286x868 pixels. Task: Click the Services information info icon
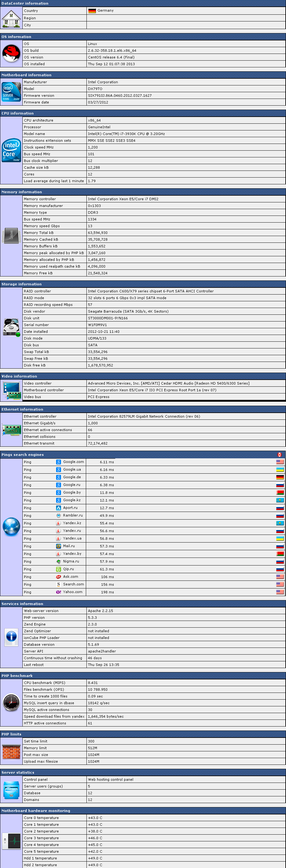coord(11,637)
